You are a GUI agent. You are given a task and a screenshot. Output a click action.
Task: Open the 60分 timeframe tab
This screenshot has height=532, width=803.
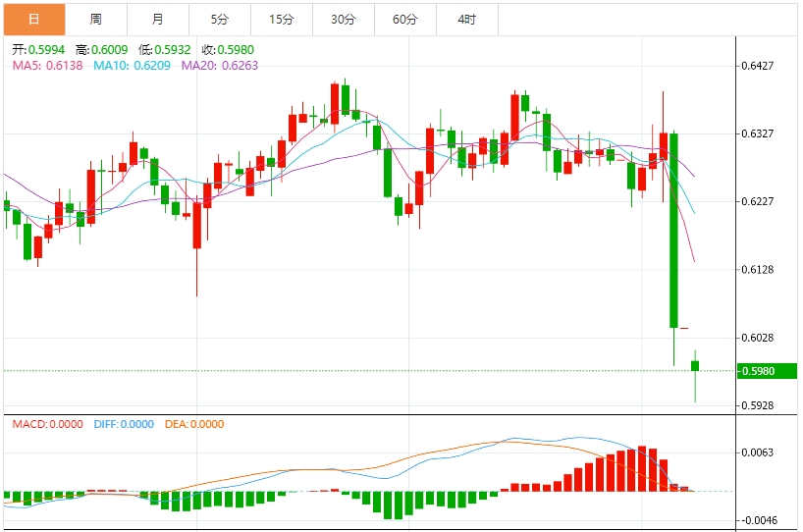405,20
